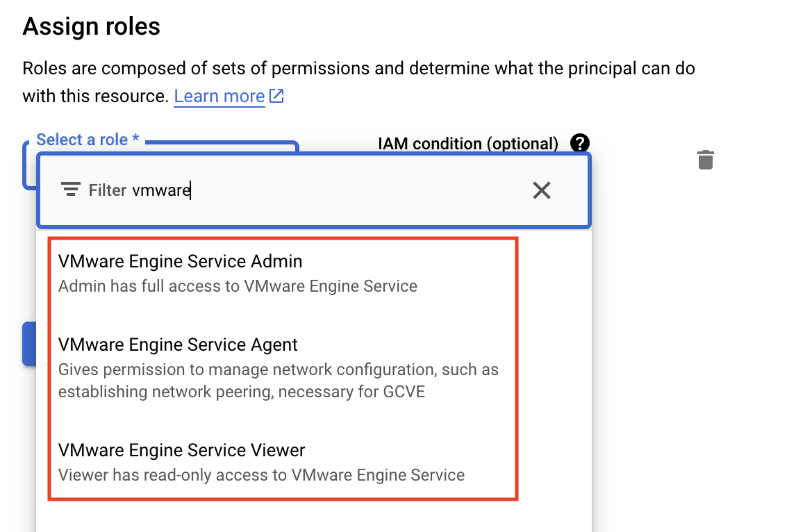
Task: Click the 'Gives permission to manage network configuration' description
Action: pos(279,381)
